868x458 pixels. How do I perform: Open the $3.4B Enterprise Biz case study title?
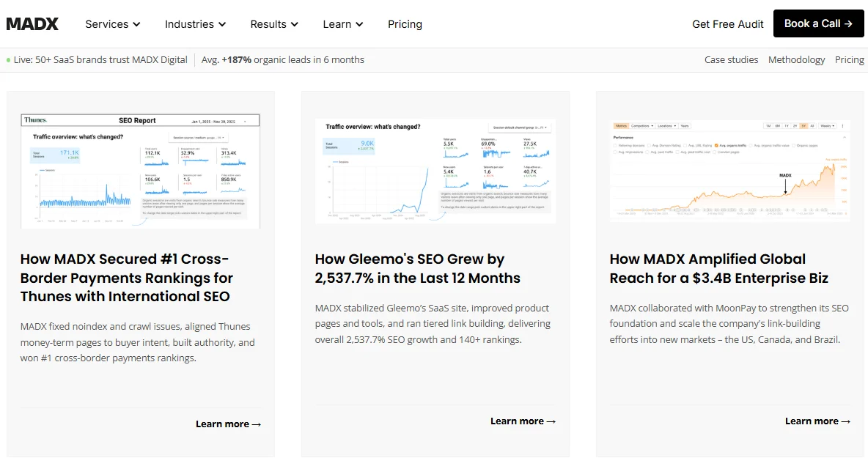(718, 268)
